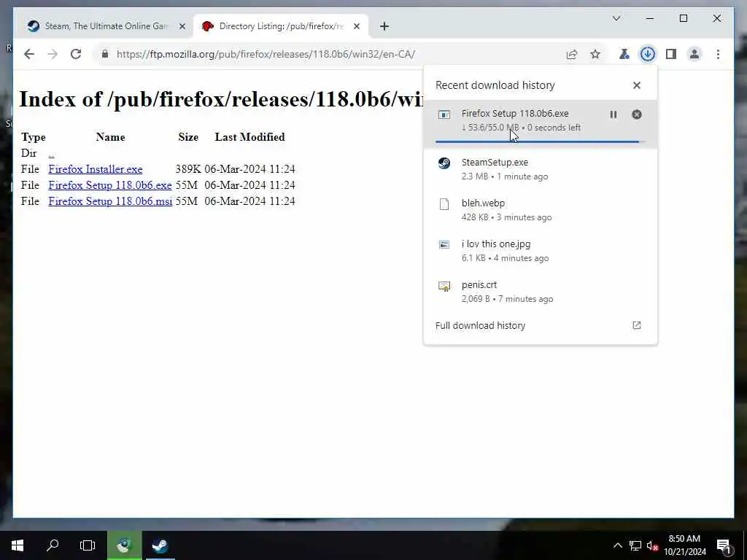Click the Size column header

(188, 137)
